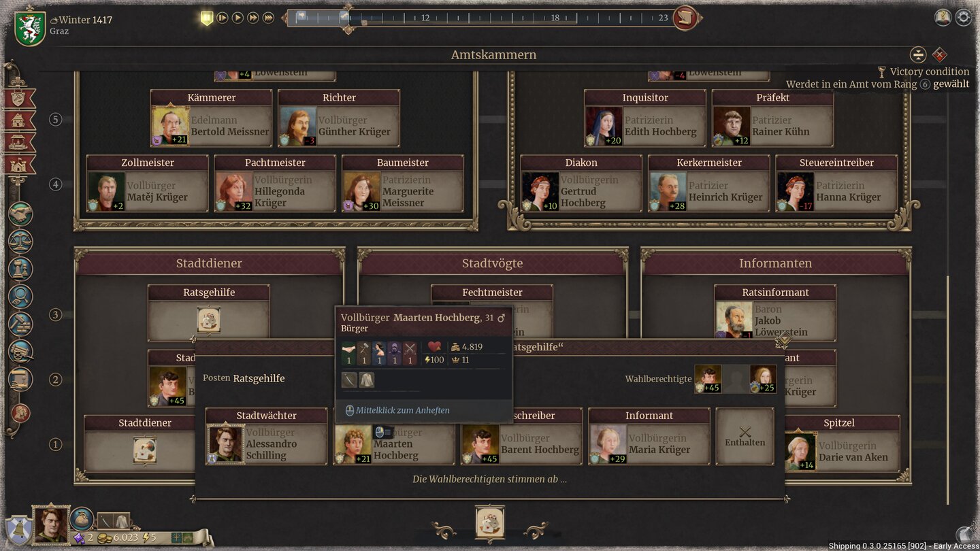Open the hammer and bricks construction icon
The image size is (980, 551).
click(x=20, y=324)
